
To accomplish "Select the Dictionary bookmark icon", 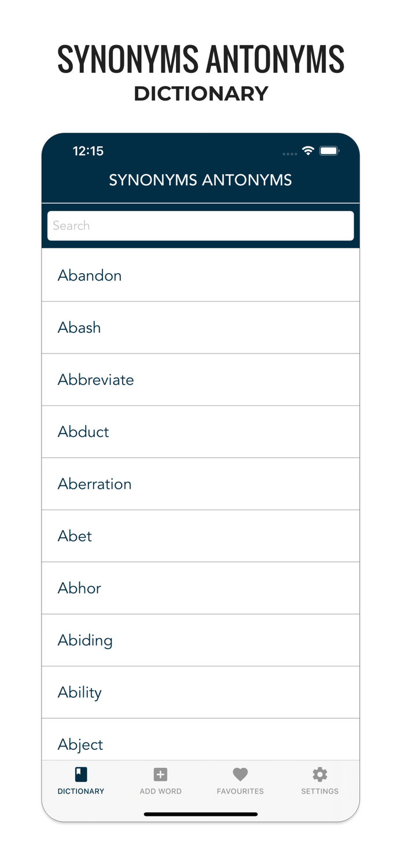I will click(x=80, y=775).
